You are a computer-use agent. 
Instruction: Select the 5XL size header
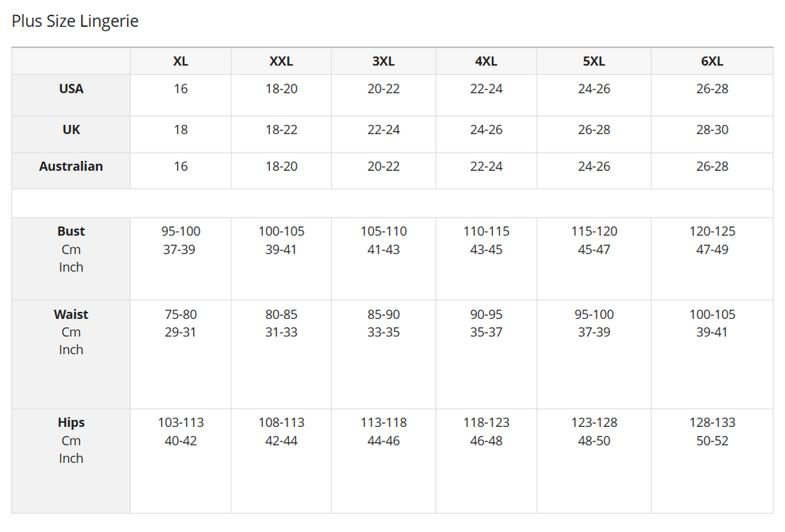(x=594, y=61)
